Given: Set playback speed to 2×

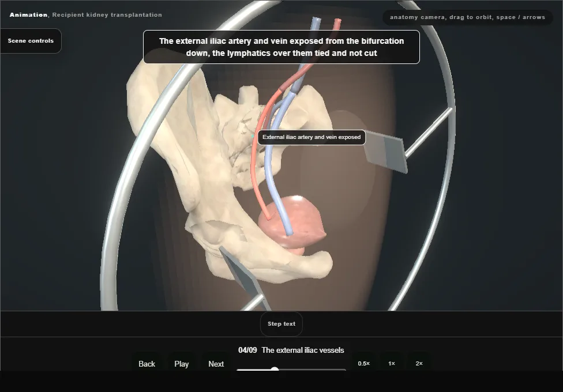Looking at the screenshot, I should [419, 363].
